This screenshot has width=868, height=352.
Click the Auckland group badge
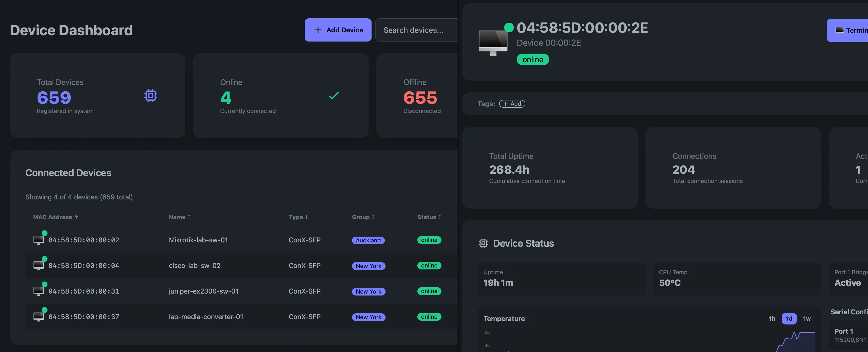[368, 240]
